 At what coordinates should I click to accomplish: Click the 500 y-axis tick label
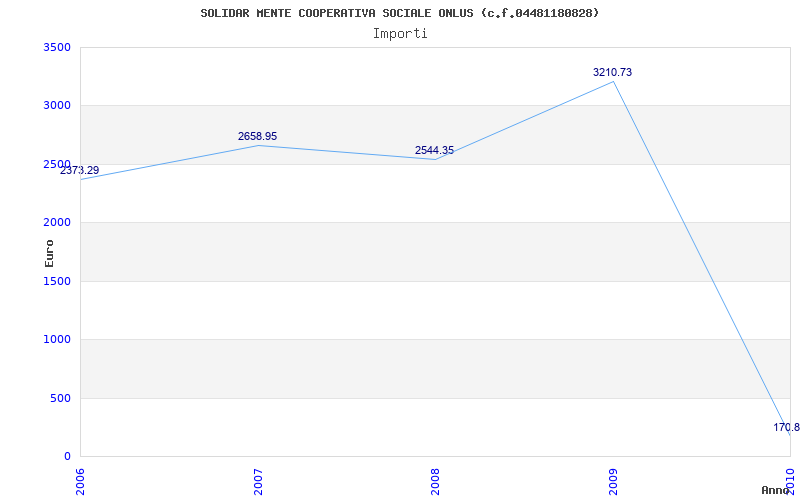pyautogui.click(x=60, y=398)
